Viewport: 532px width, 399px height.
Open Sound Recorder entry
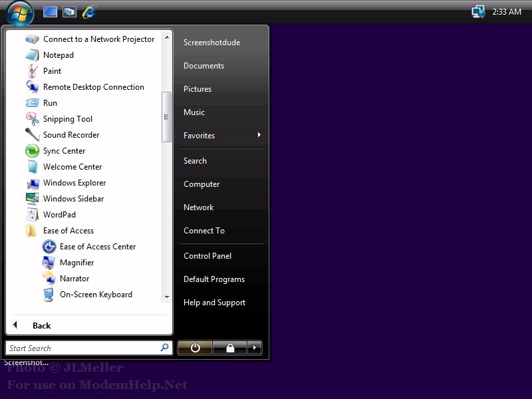[x=71, y=135]
